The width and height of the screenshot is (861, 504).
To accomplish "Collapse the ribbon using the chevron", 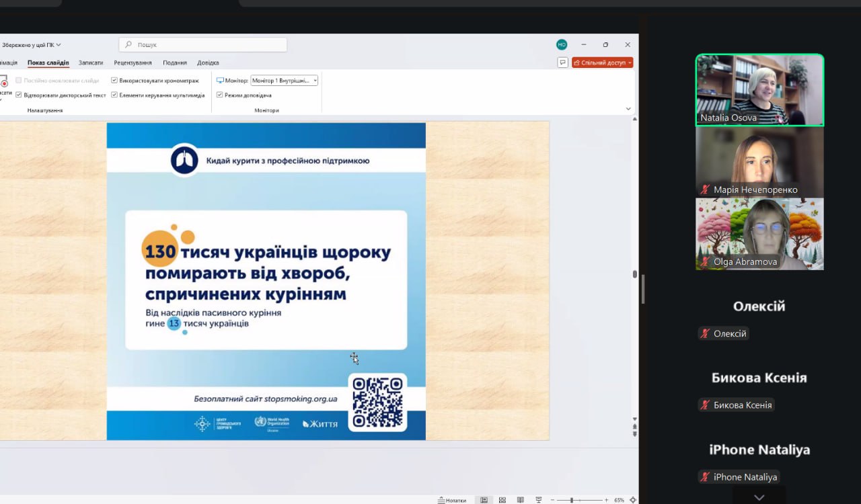I will 628,109.
